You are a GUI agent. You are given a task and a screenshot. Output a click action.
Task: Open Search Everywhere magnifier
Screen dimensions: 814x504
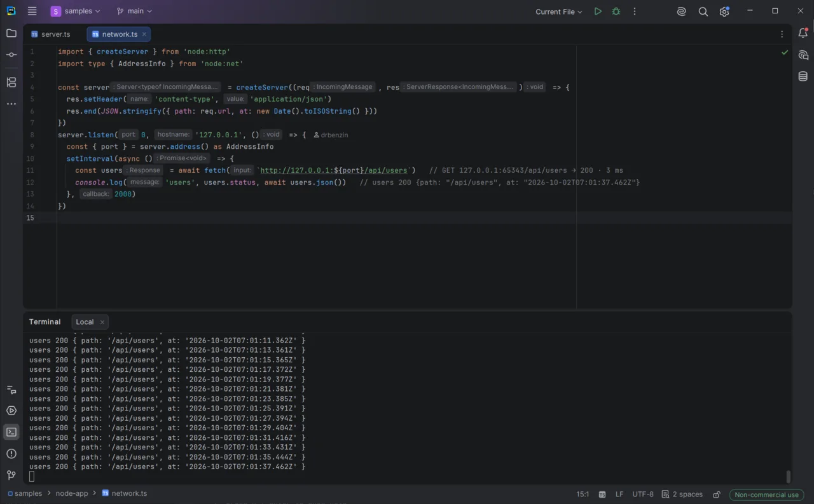click(x=703, y=11)
